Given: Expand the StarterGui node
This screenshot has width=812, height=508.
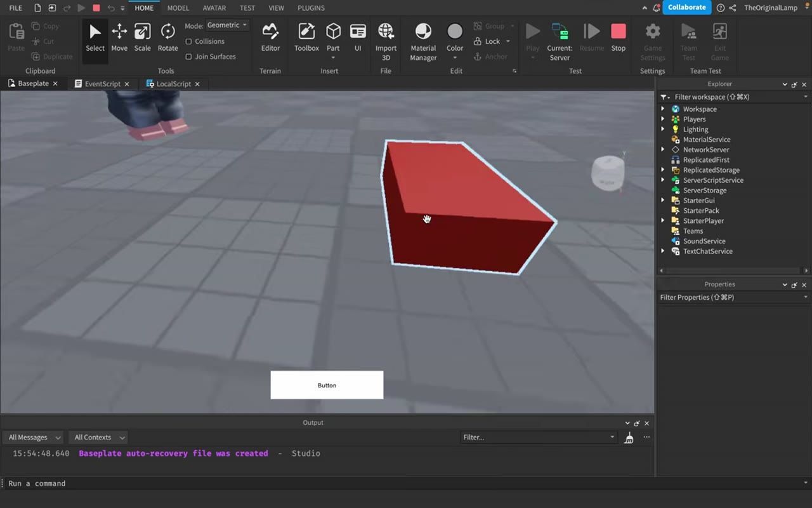Looking at the screenshot, I should coord(663,201).
